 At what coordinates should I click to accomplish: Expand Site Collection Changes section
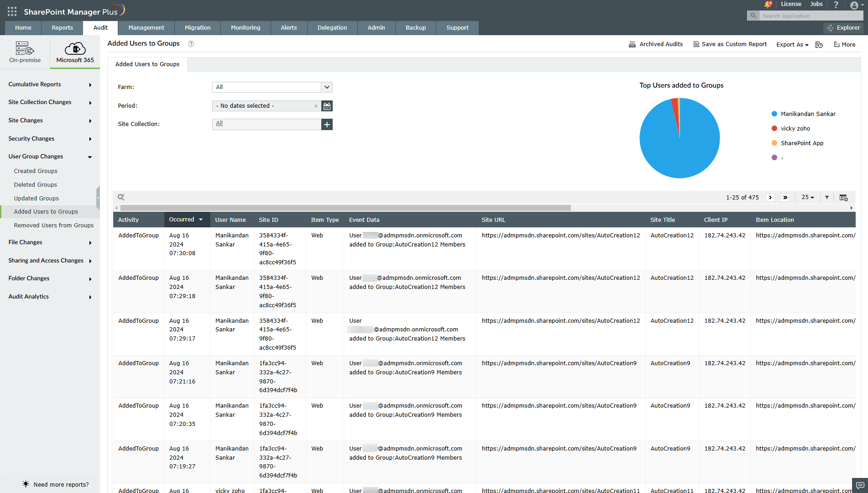point(50,102)
